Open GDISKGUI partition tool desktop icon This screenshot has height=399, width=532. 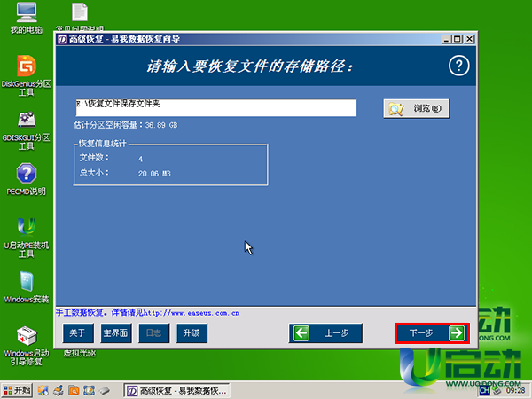pos(27,121)
